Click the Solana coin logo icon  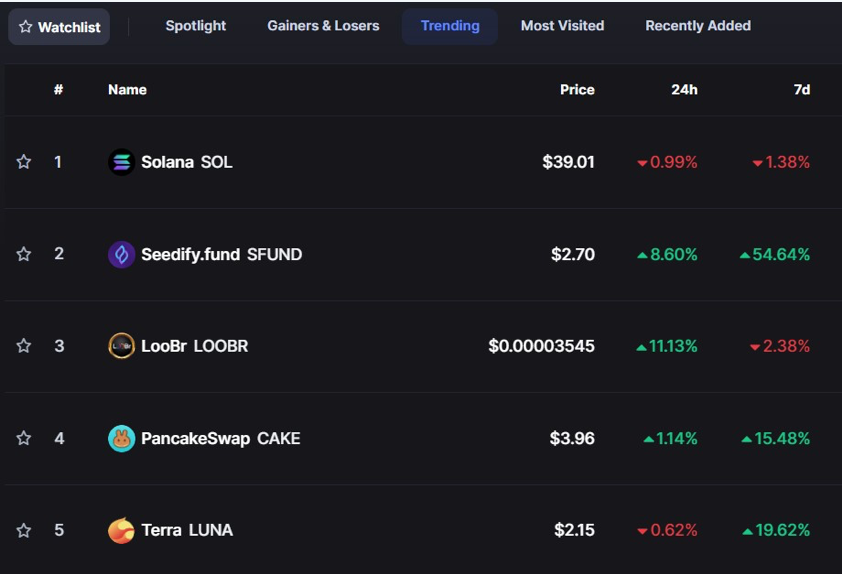[121, 162]
